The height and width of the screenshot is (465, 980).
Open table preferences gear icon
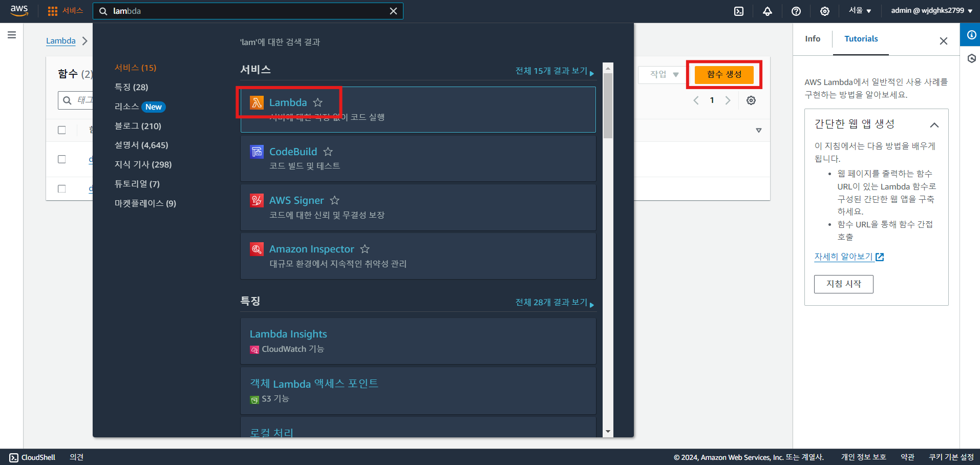tap(751, 100)
